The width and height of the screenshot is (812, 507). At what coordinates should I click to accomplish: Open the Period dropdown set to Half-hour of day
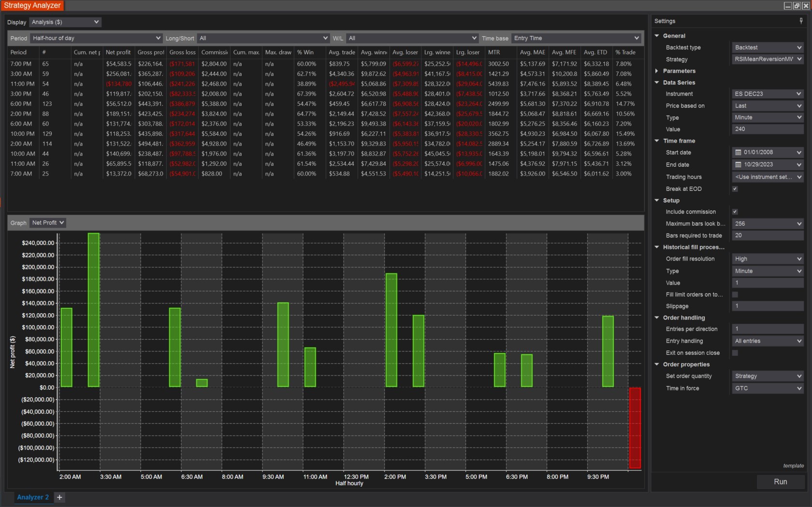(x=96, y=38)
